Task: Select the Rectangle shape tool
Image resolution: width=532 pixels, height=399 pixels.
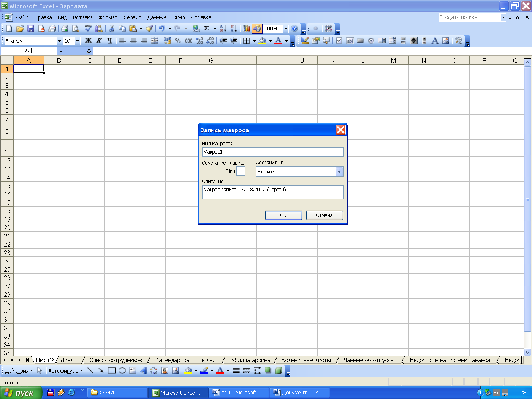Action: (111, 370)
